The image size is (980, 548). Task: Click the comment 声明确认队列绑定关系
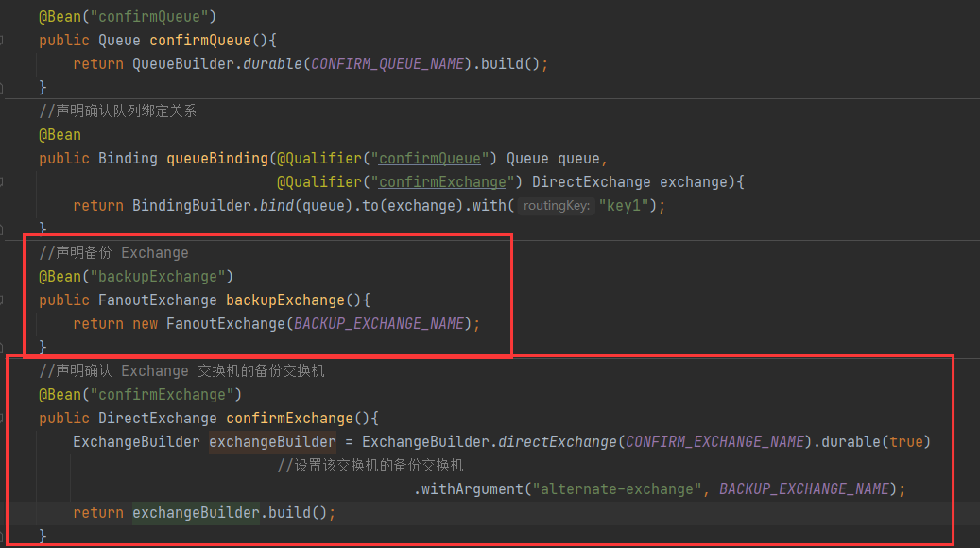coord(117,111)
